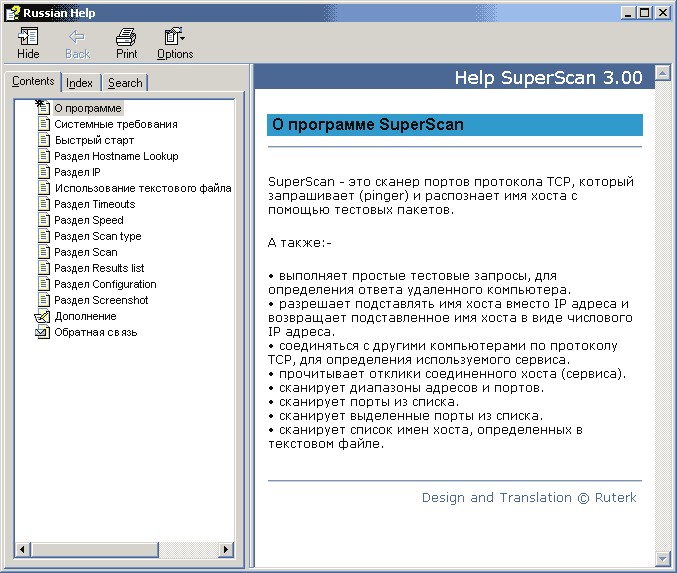Image resolution: width=677 pixels, height=573 pixels.
Task: Select Раздел Results list topic
Action: [99, 268]
